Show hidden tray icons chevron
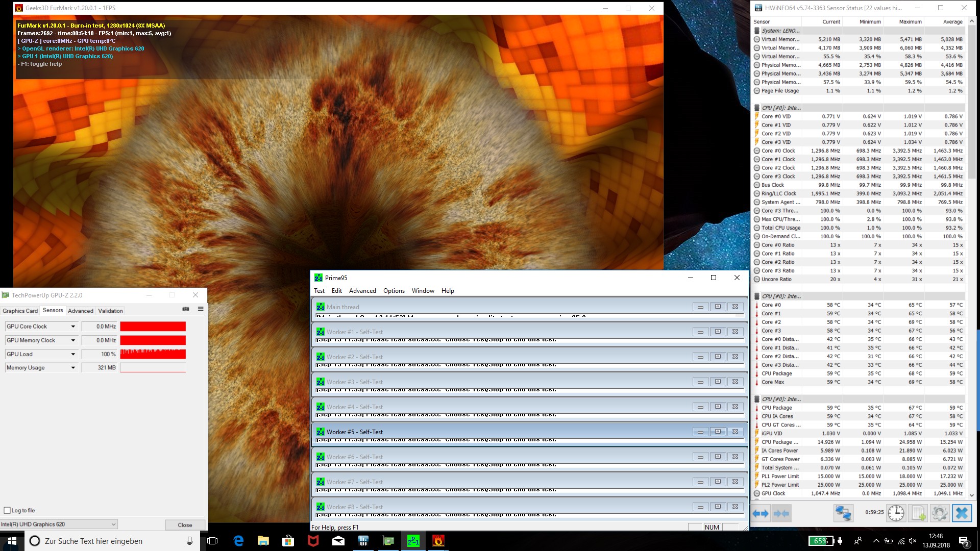 (876, 541)
